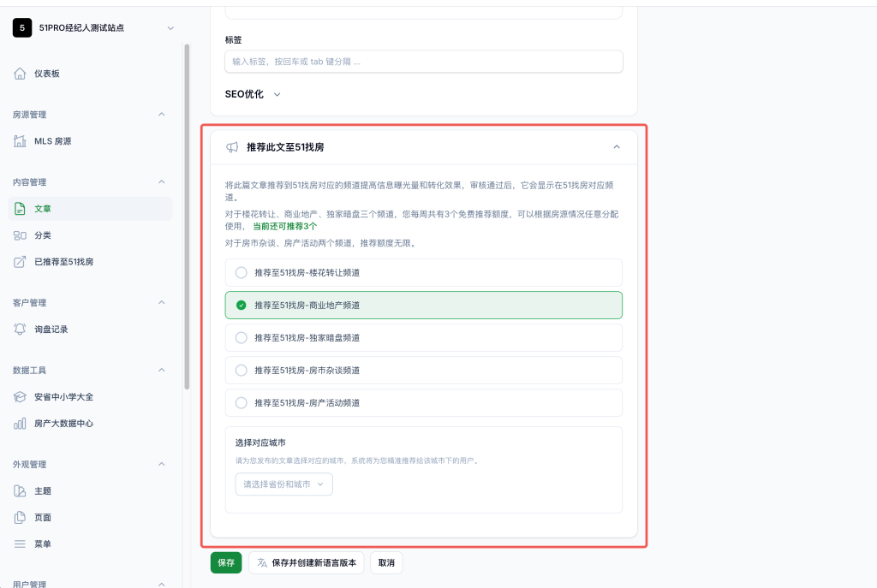Pick 推荐至51找房-房产活动频道 radio option
This screenshot has width=877, height=588.
click(423, 402)
